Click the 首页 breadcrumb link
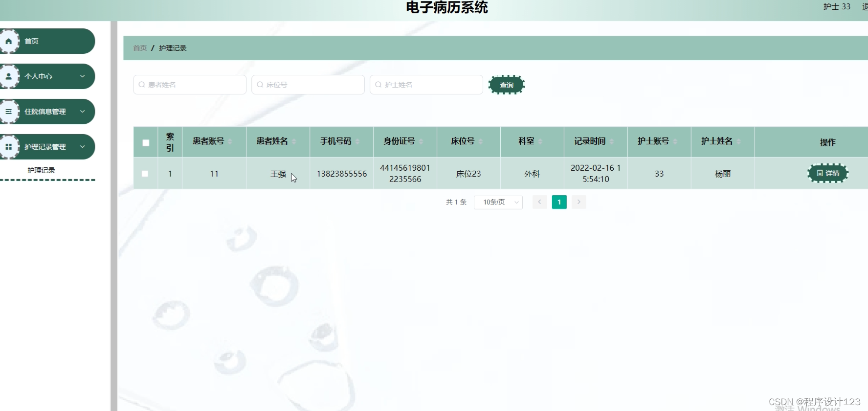Viewport: 868px width, 411px height. (140, 48)
